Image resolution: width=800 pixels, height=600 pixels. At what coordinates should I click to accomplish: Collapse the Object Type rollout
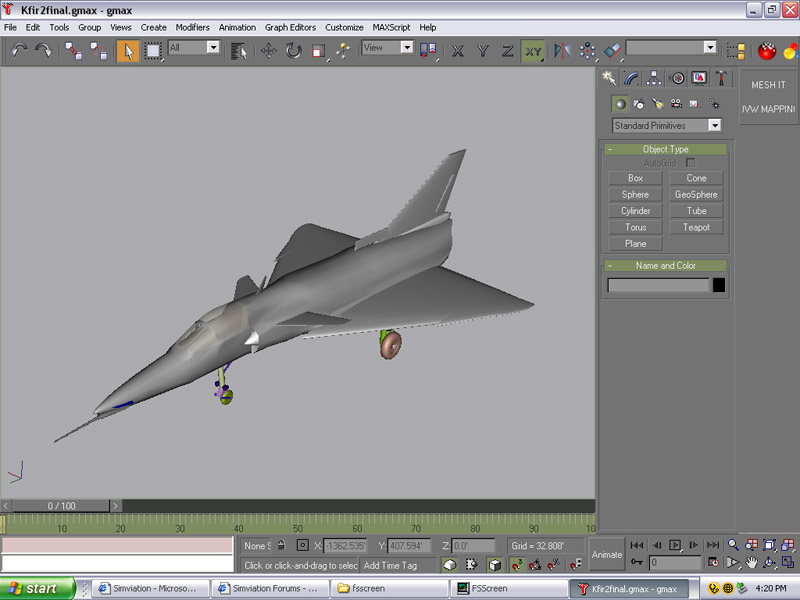[666, 149]
